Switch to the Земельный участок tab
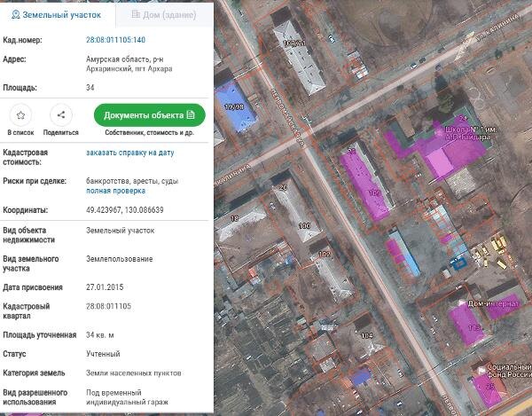 click(57, 15)
